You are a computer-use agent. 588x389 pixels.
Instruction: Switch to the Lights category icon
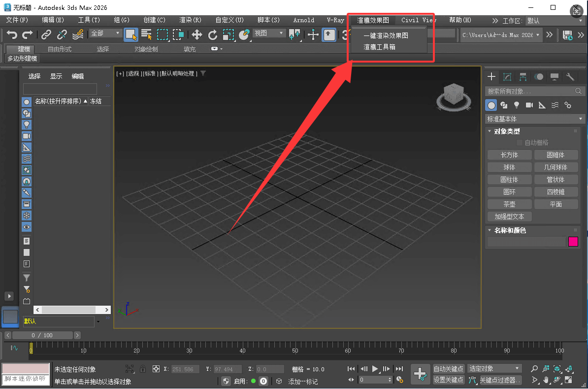point(516,105)
